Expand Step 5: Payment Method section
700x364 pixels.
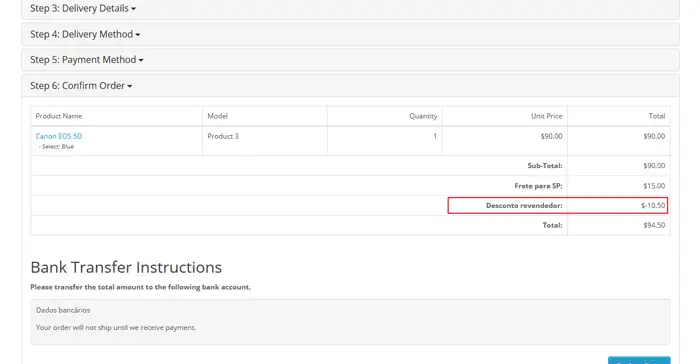(87, 60)
